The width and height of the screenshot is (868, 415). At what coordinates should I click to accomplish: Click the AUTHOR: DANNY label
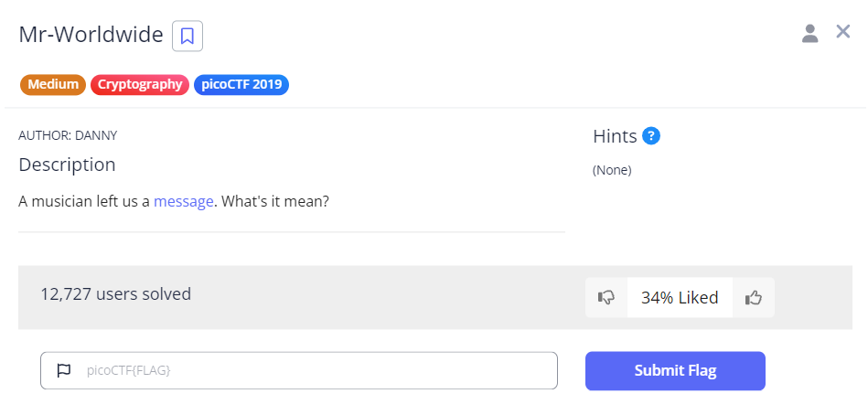coord(68,135)
